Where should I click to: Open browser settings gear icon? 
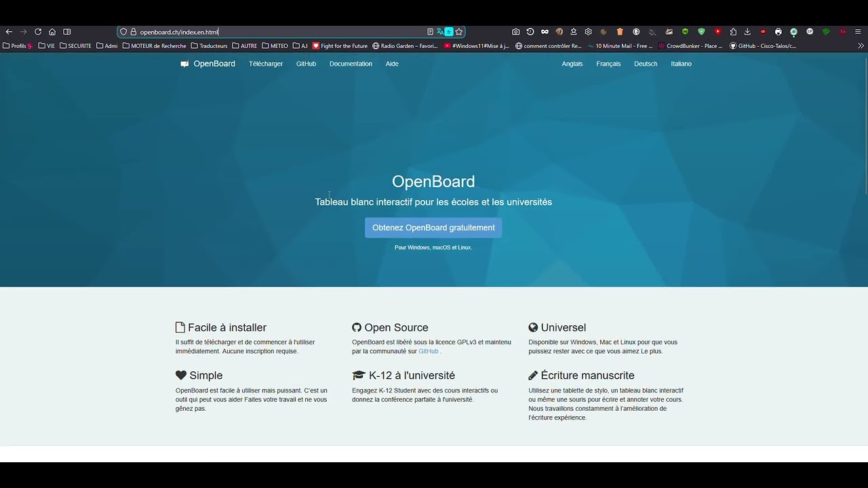[588, 32]
